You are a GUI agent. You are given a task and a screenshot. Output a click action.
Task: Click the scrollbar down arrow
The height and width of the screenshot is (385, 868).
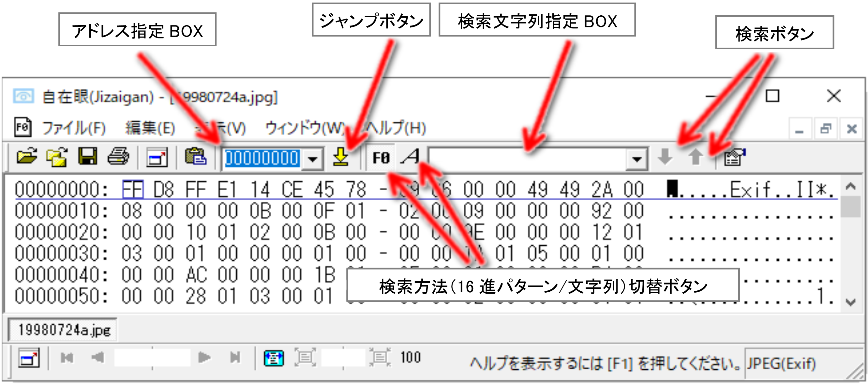[x=850, y=302]
